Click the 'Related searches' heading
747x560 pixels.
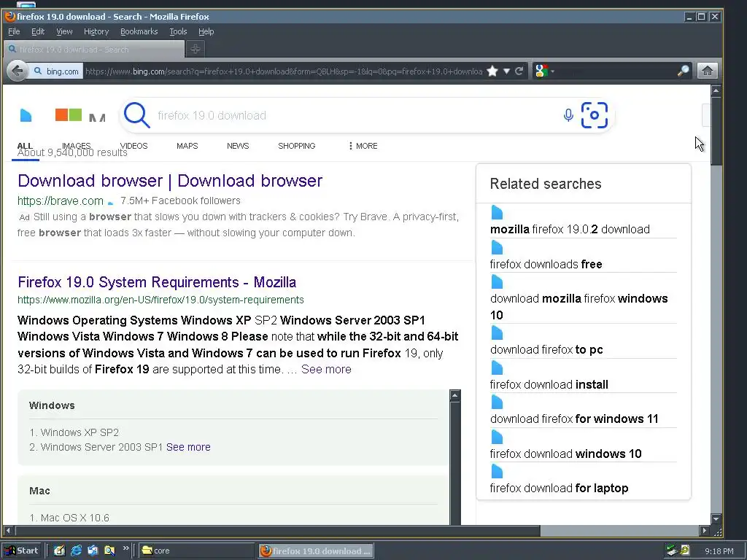pos(546,184)
